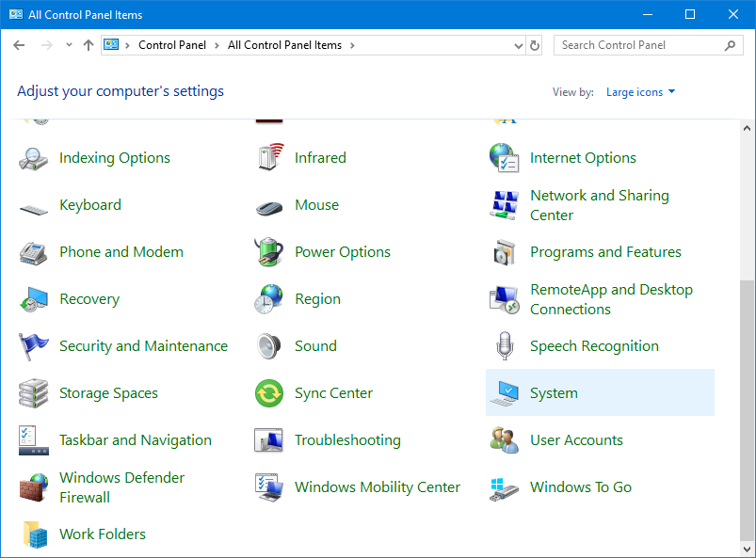This screenshot has height=558, width=756.
Task: Click the User Accounts people icon
Action: coord(505,440)
